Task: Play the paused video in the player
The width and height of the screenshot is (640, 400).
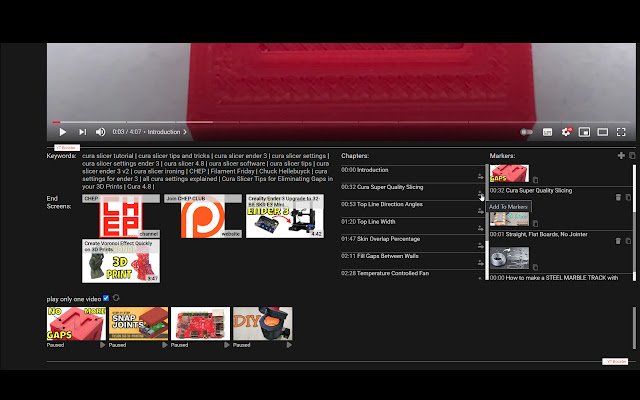Action: coord(62,132)
